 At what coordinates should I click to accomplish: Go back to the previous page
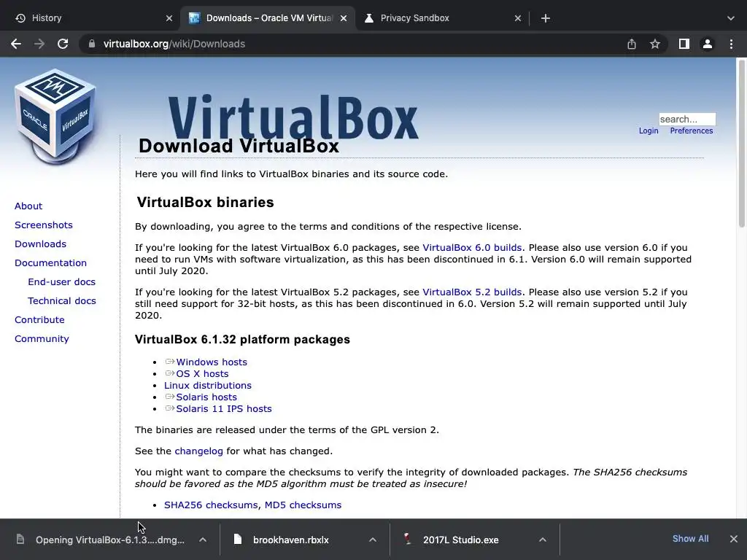tap(16, 44)
